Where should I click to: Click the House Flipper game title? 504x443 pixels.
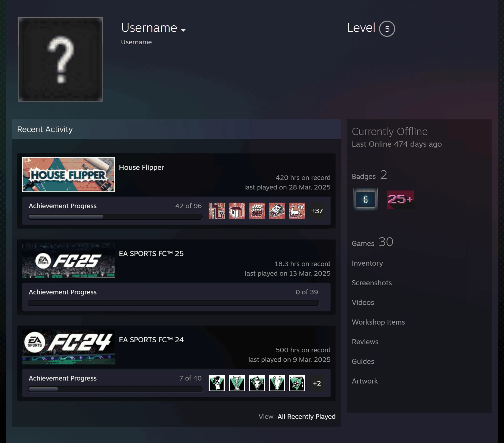pos(141,167)
